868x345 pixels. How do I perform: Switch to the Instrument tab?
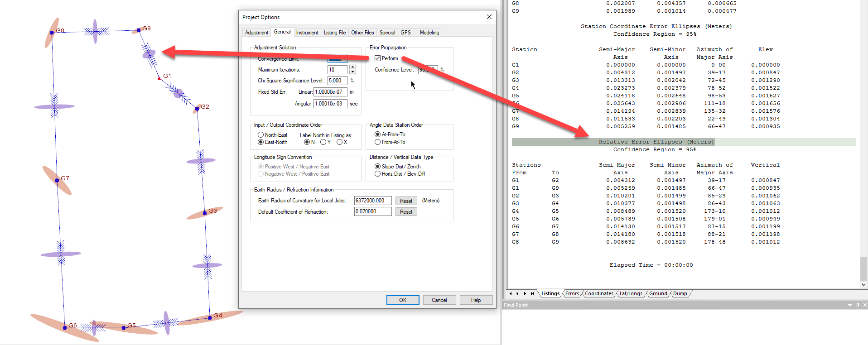pyautogui.click(x=307, y=33)
